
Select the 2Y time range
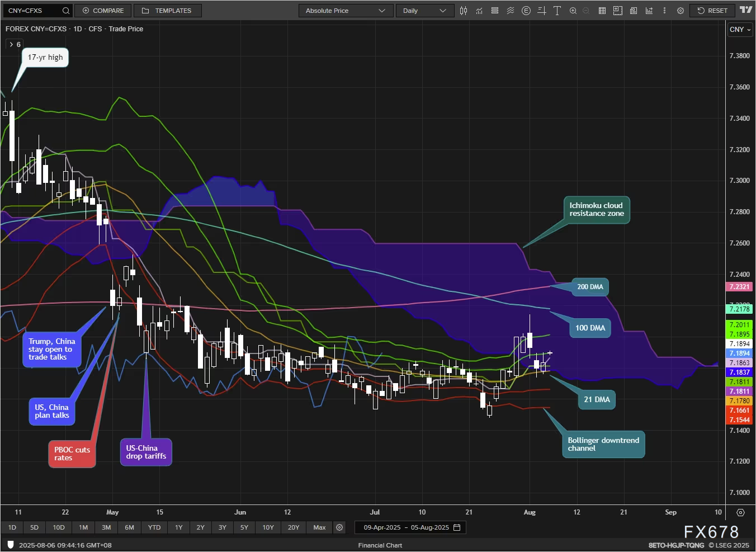pos(201,527)
